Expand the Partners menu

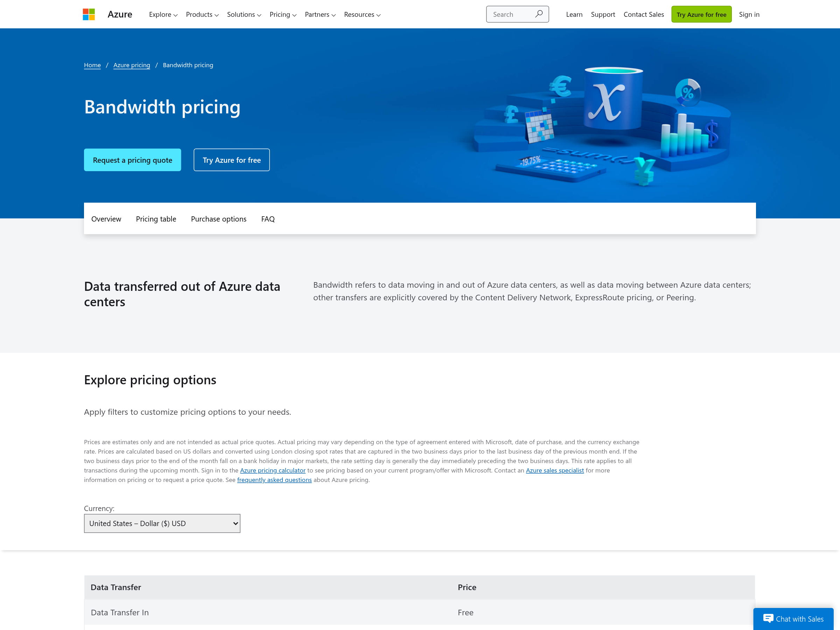[320, 14]
